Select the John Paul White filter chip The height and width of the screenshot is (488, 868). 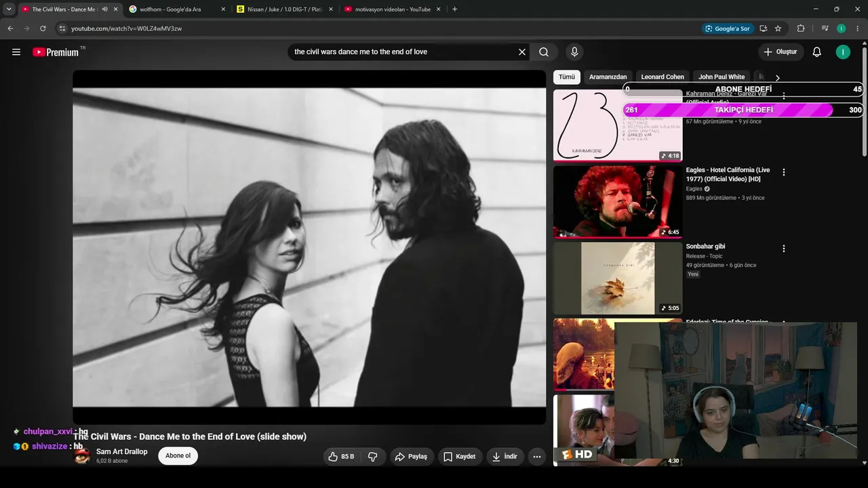click(x=722, y=77)
